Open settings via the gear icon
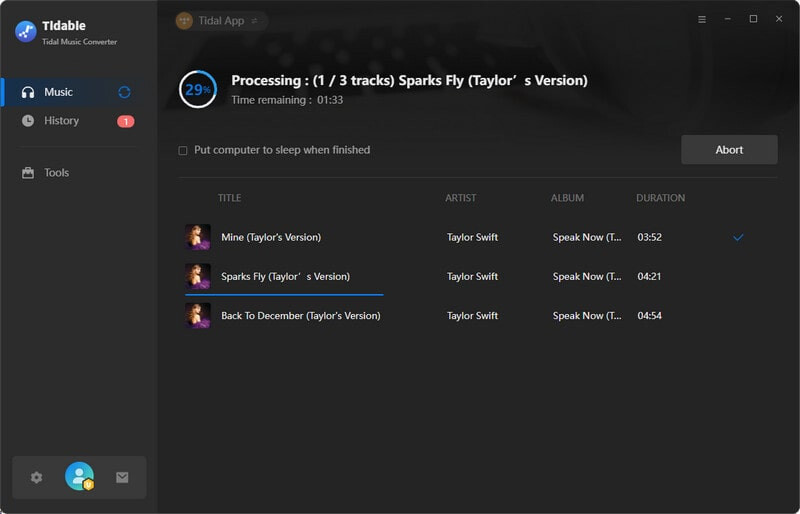 tap(36, 477)
